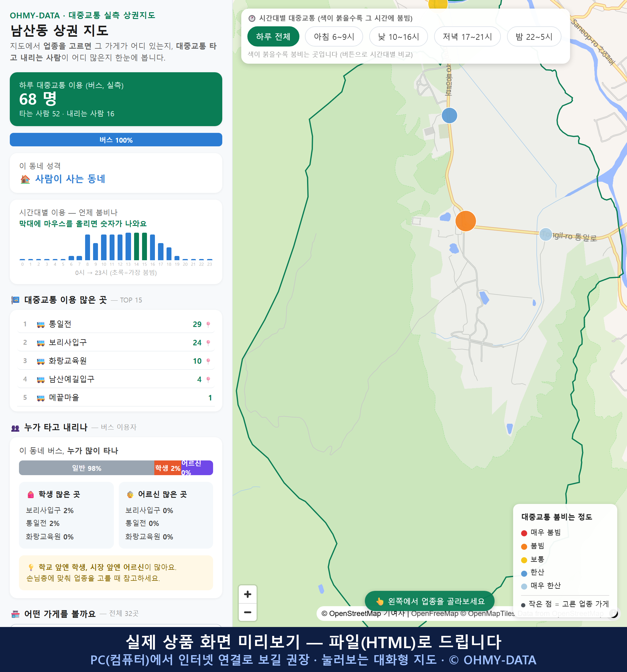This screenshot has width=627, height=672.
Task: Click the lightbulb tip icon
Action: click(31, 567)
